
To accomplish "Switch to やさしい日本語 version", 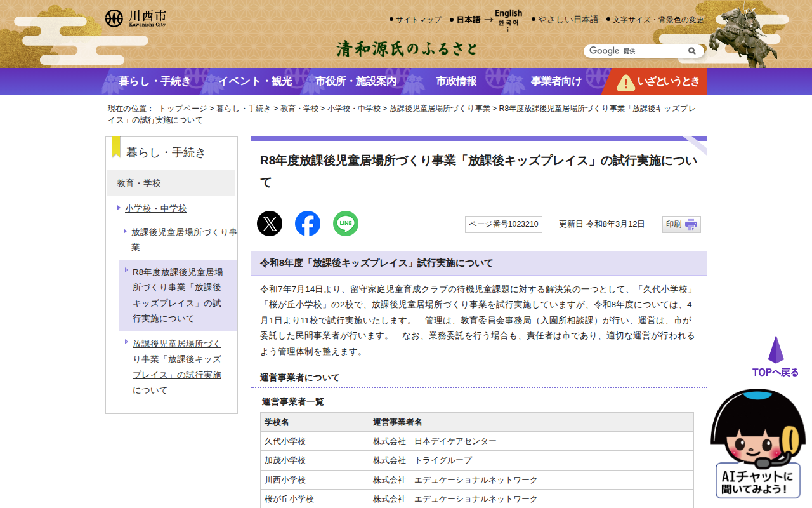I will pyautogui.click(x=568, y=20).
